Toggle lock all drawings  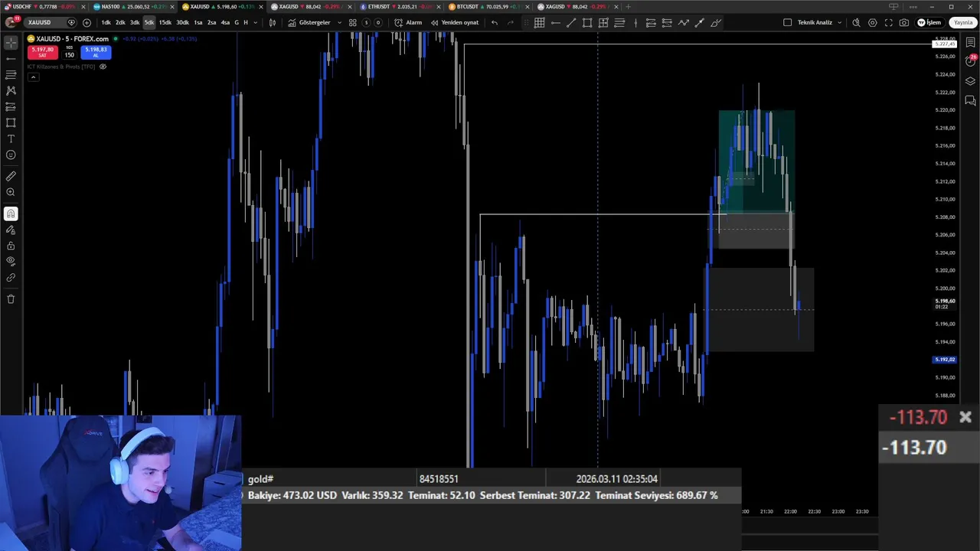[11, 246]
